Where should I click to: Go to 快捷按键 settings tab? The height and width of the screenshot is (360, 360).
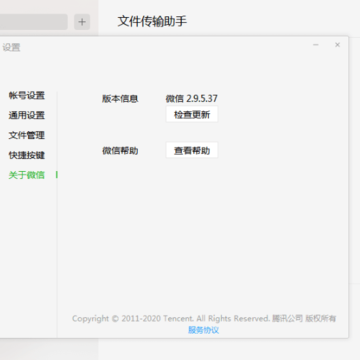[x=27, y=155]
